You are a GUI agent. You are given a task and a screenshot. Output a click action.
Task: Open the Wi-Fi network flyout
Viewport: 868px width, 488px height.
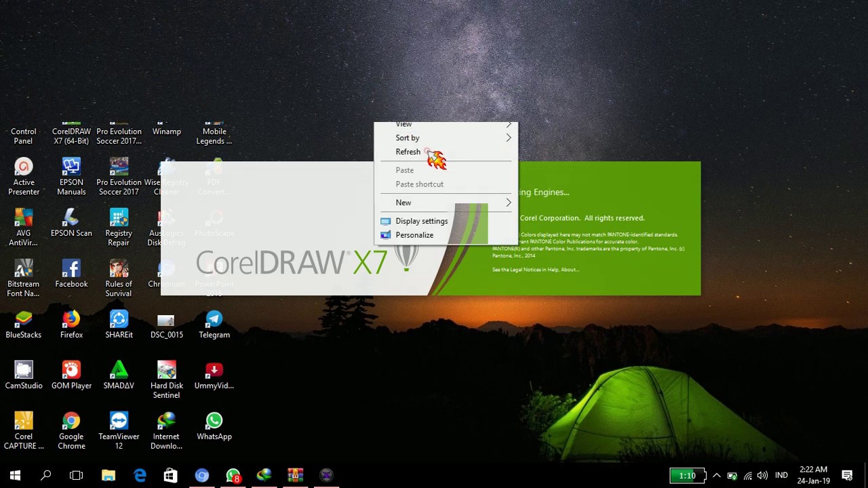coord(748,475)
